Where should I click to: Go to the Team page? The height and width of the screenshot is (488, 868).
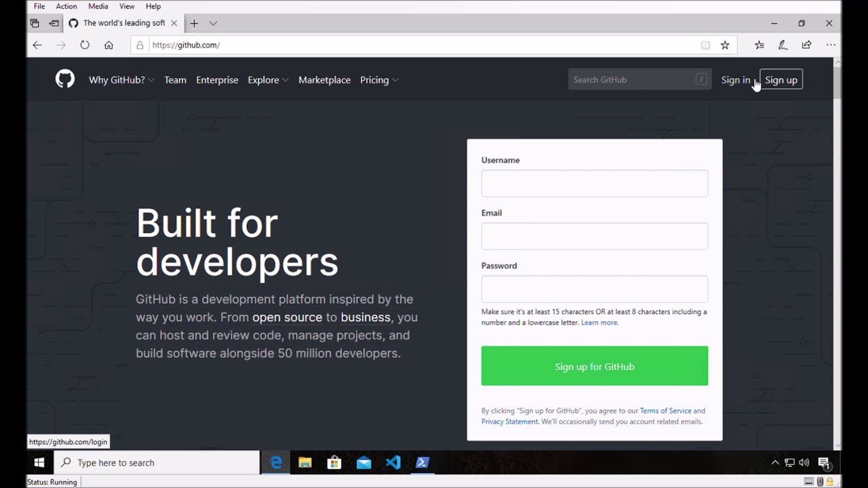[x=175, y=80]
